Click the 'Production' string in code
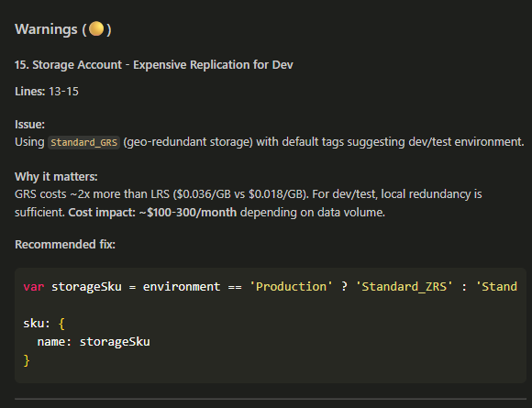The image size is (532, 408). click(x=291, y=287)
